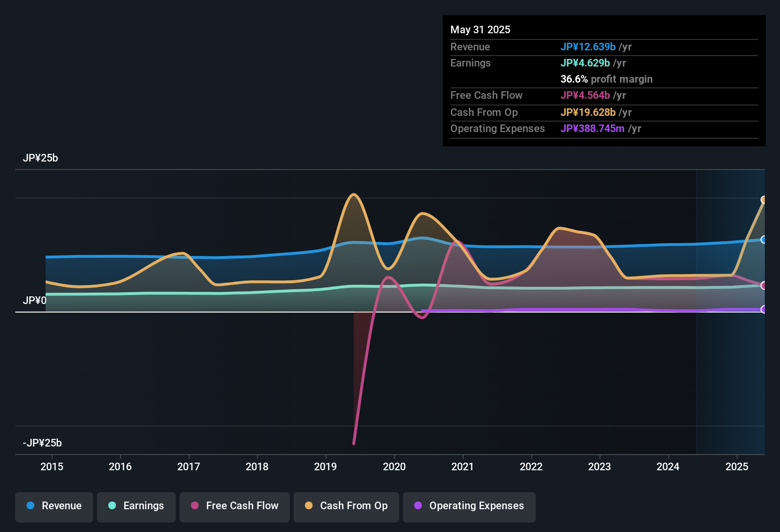Click the 2023 x-axis label
This screenshot has height=532, width=780.
click(x=599, y=466)
